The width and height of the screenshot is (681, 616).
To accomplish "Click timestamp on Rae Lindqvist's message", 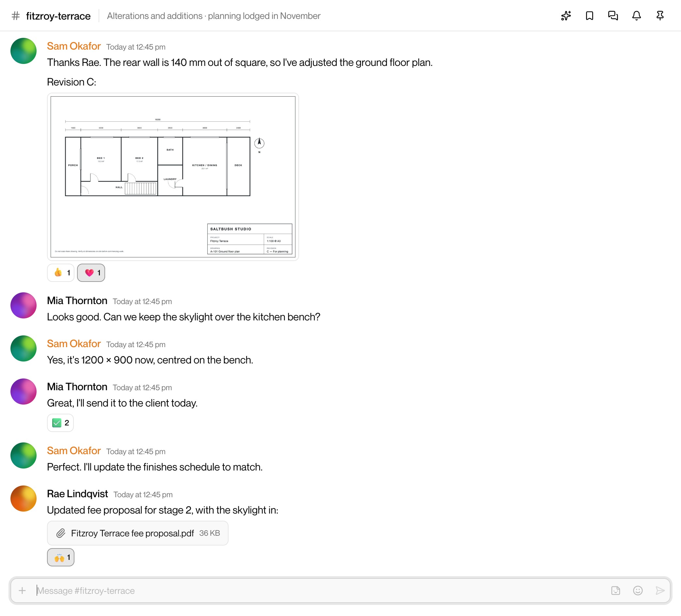I will [x=143, y=495].
